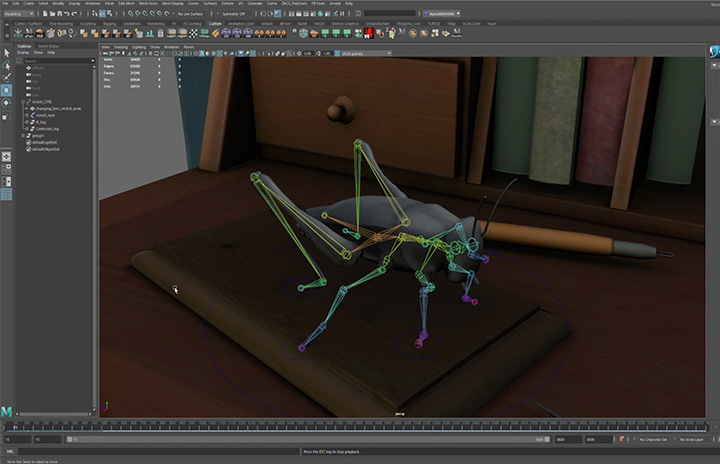Click the checkerboard shelf icon
This screenshot has width=720, height=464.
point(193,33)
